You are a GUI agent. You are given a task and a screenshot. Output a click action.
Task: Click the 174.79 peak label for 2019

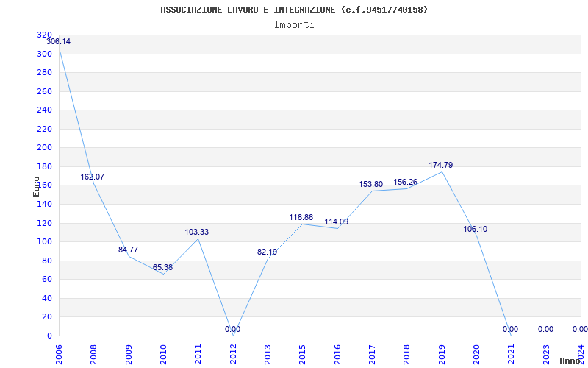click(440, 165)
